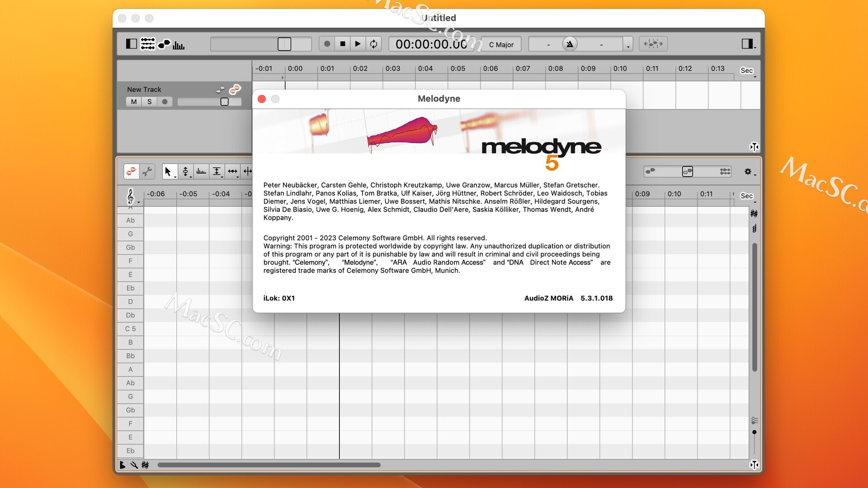Mute New Track with the M button
Viewport: 868px width, 488px height.
(x=134, y=102)
